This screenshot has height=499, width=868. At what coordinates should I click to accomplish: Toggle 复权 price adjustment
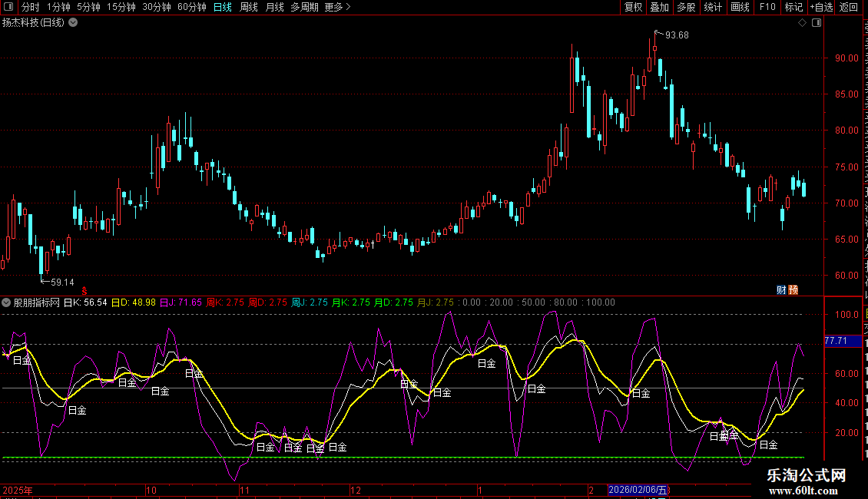point(633,7)
